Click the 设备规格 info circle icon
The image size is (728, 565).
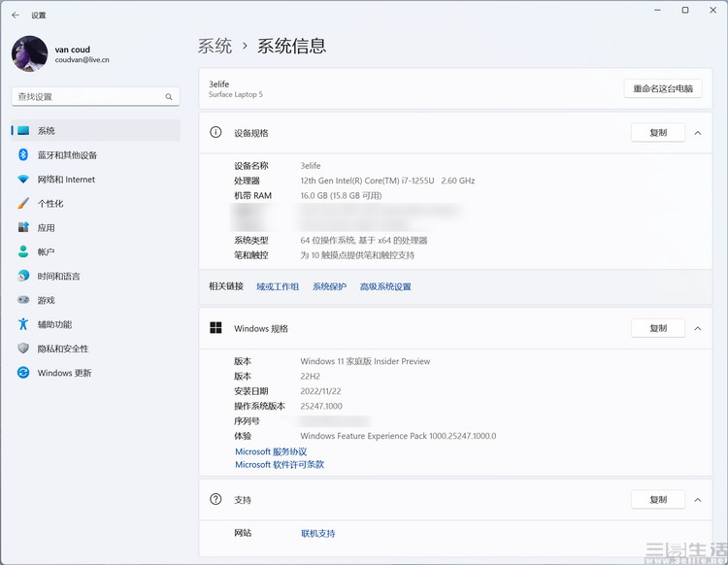pyautogui.click(x=215, y=132)
